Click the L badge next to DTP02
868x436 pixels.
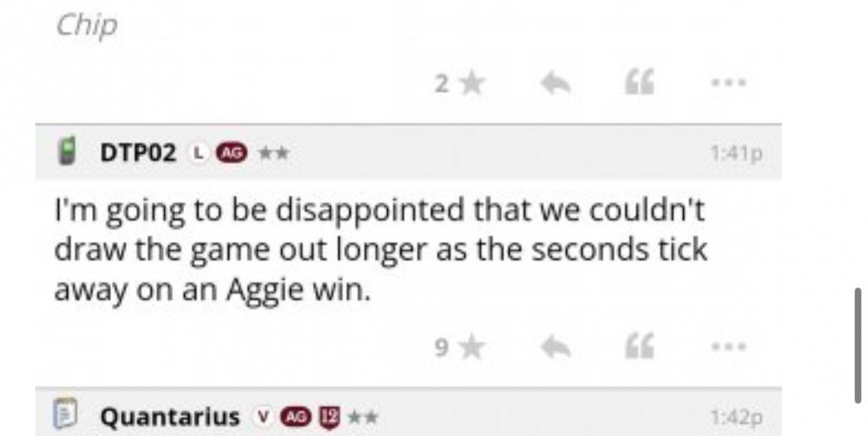[199, 154]
